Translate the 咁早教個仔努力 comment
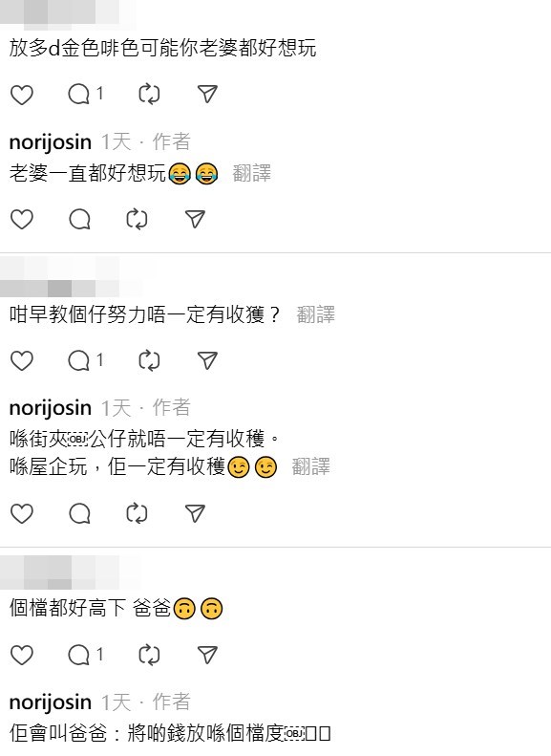This screenshot has width=551, height=756. [x=315, y=314]
